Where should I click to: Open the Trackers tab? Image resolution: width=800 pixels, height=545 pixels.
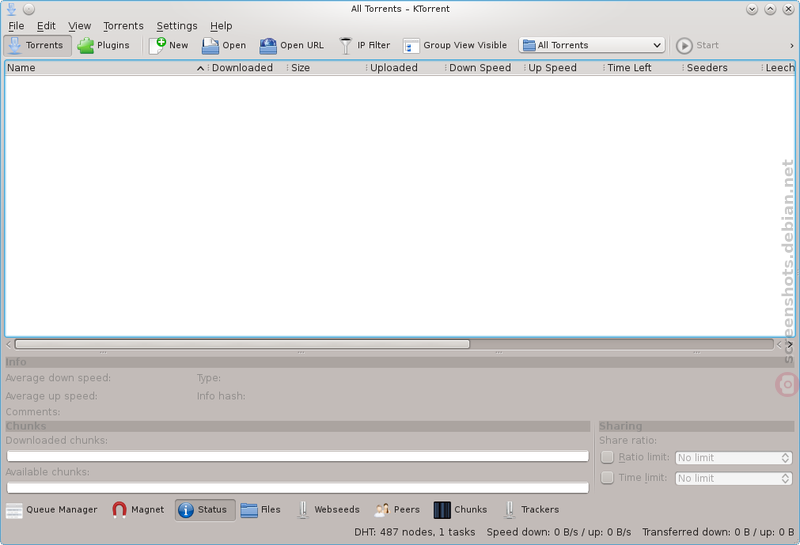[x=532, y=510]
